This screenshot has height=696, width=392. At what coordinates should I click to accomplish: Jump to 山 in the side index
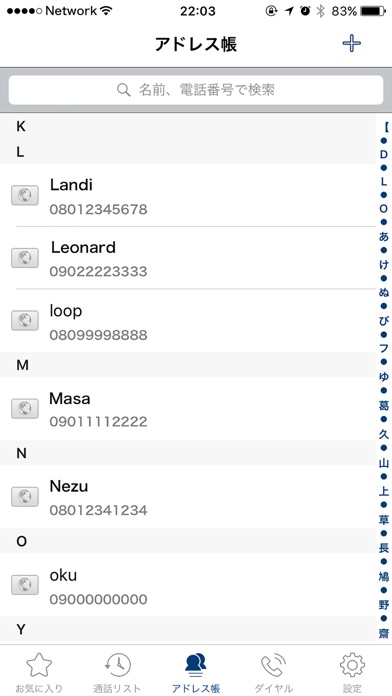384,463
